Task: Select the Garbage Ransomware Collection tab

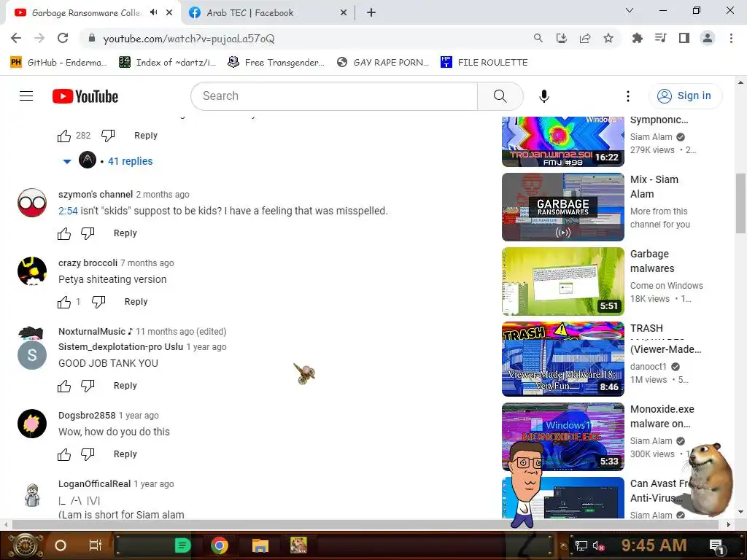Action: click(86, 13)
